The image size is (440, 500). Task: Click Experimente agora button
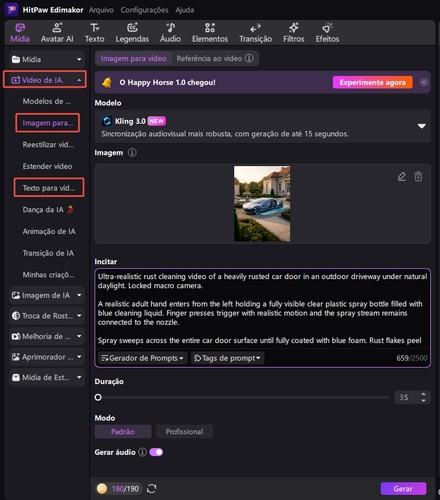[x=373, y=82]
